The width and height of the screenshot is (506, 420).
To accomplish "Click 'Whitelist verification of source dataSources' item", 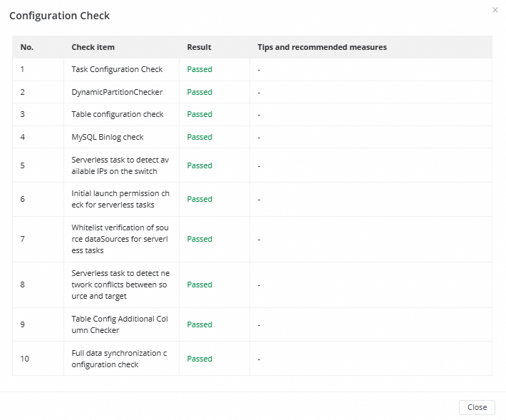I will tap(120, 239).
